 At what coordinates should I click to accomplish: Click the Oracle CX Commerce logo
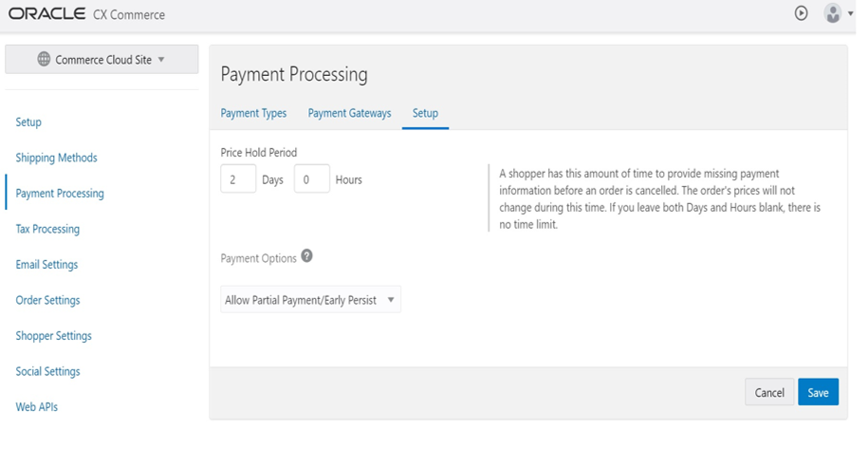(87, 14)
